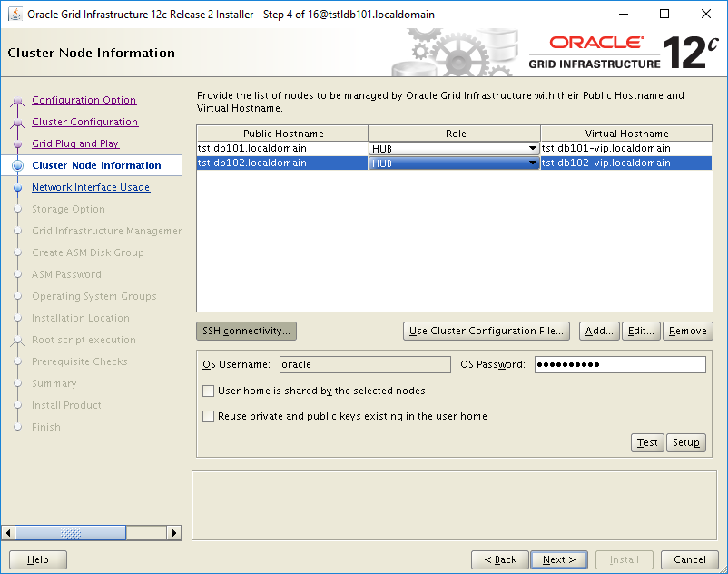Open the Grid Plug and Play step
This screenshot has width=728, height=574.
(75, 143)
